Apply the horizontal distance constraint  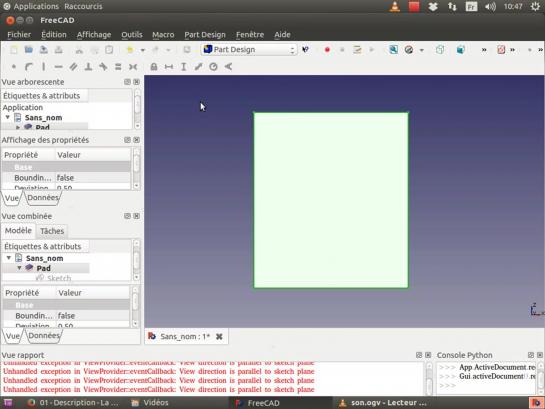[169, 66]
